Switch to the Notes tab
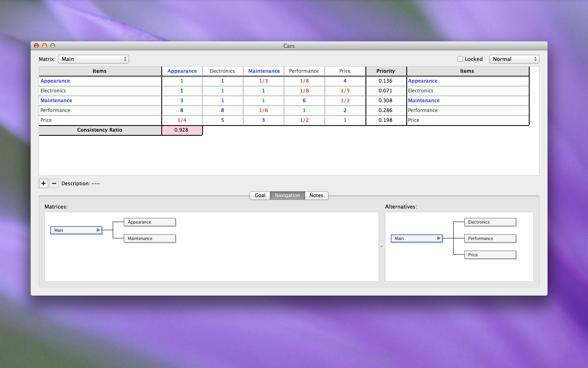The image size is (588, 368). [x=316, y=195]
